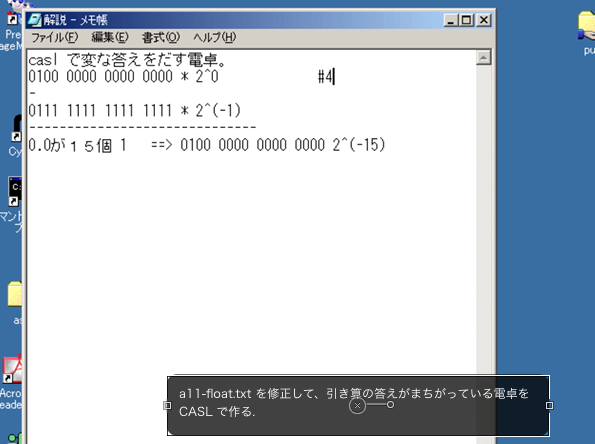Screen dimensions: 595x444
Task: Open the ファイル(F) menu
Action: click(54, 37)
